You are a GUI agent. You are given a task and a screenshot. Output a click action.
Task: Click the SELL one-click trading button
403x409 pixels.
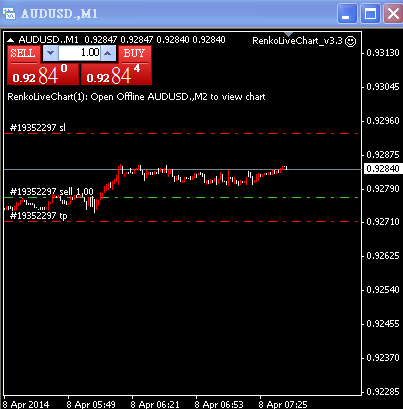pyautogui.click(x=23, y=54)
